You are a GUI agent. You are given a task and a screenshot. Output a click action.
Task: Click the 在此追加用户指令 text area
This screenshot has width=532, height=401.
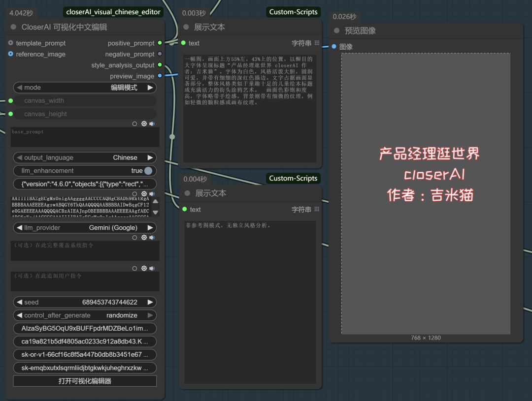coord(85,281)
